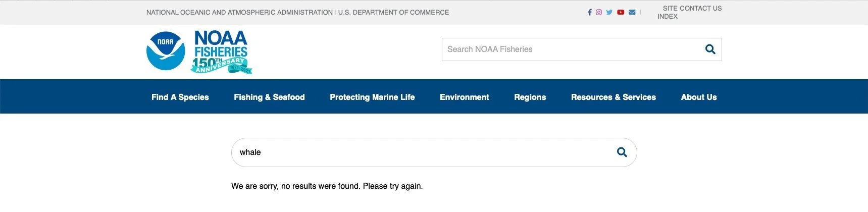Open the Fishing & Seafood menu
This screenshot has width=868, height=212.
pyautogui.click(x=269, y=97)
